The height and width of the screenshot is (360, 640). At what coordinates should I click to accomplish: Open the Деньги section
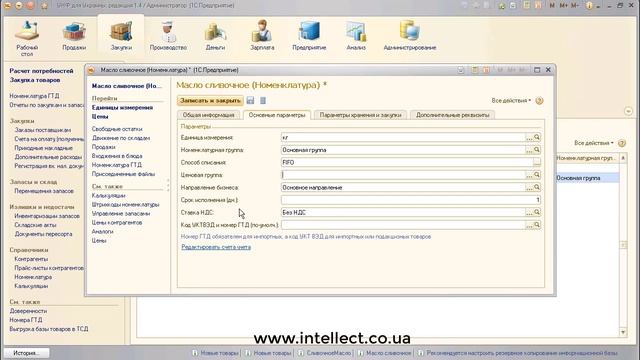pos(215,37)
